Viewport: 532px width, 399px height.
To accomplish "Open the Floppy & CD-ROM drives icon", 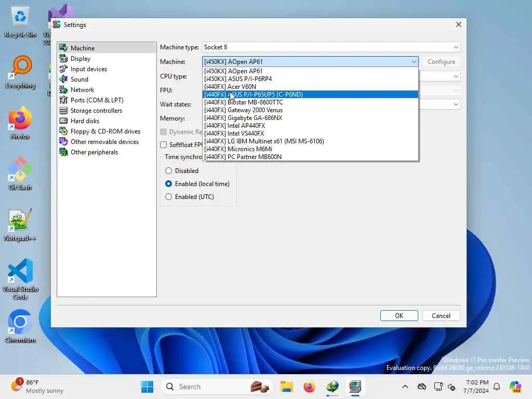I will pos(63,131).
